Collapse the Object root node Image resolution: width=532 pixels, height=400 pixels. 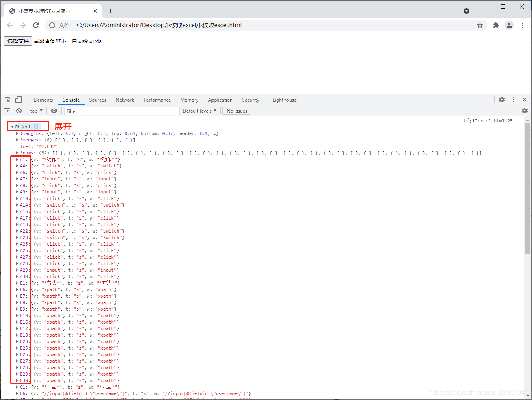pyautogui.click(x=12, y=127)
